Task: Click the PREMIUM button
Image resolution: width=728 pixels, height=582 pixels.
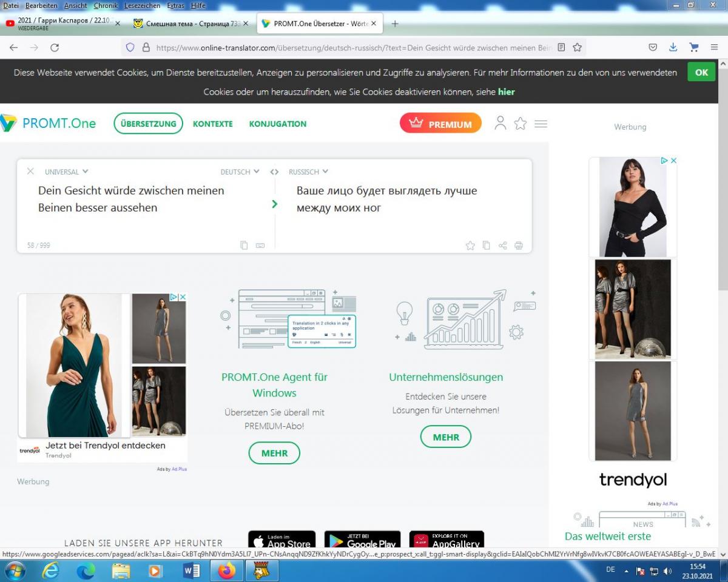Action: click(440, 123)
